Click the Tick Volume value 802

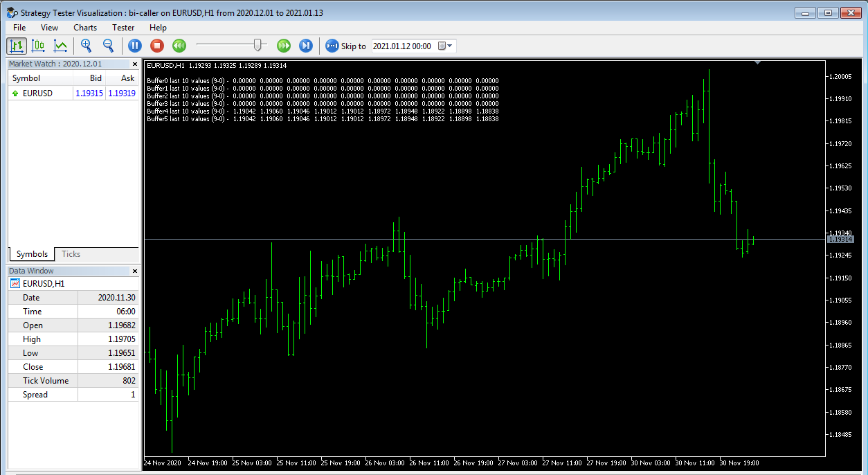click(129, 381)
